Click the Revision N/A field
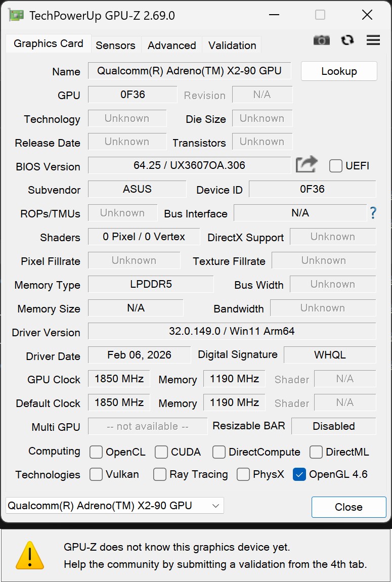392x582 pixels. point(262,95)
